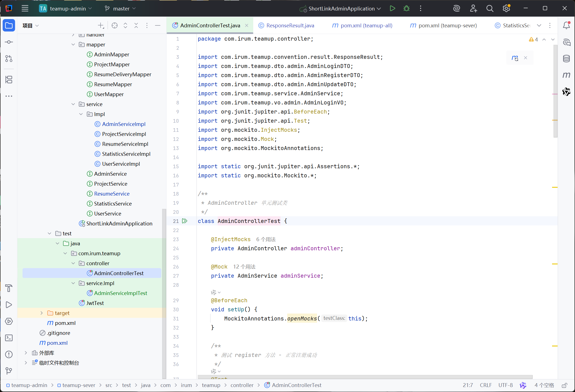Click the CRLF line separator indicator

(486, 385)
